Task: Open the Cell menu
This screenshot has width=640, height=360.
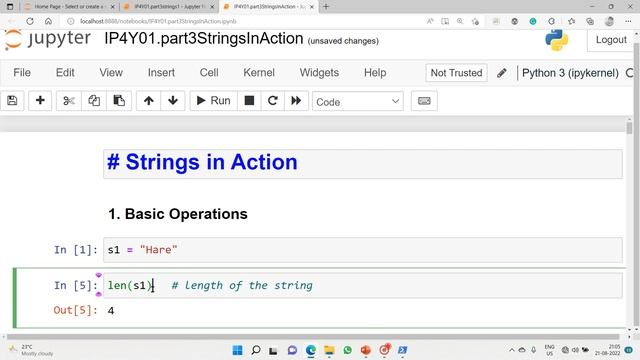Action: [x=209, y=73]
